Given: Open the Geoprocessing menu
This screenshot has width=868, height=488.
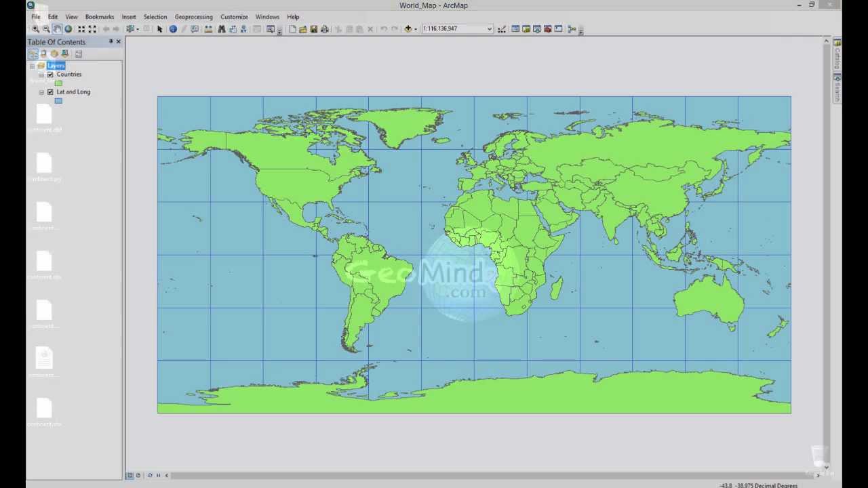Looking at the screenshot, I should (x=194, y=16).
